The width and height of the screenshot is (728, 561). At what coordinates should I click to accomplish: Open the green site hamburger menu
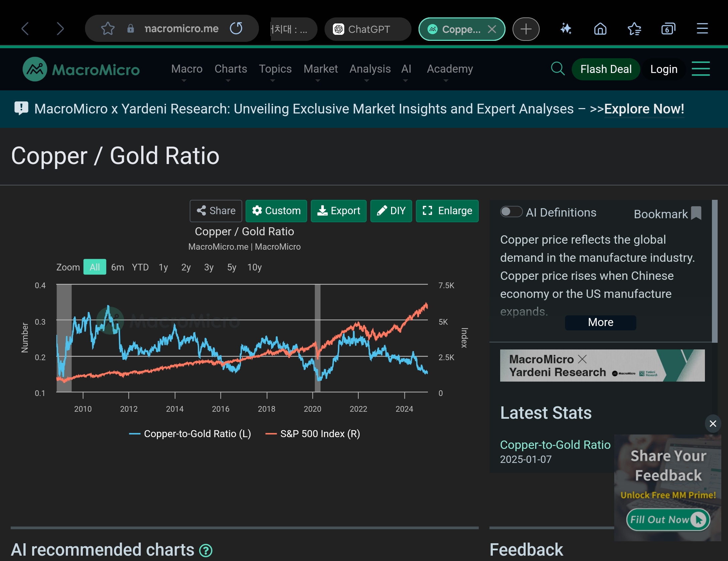701,69
